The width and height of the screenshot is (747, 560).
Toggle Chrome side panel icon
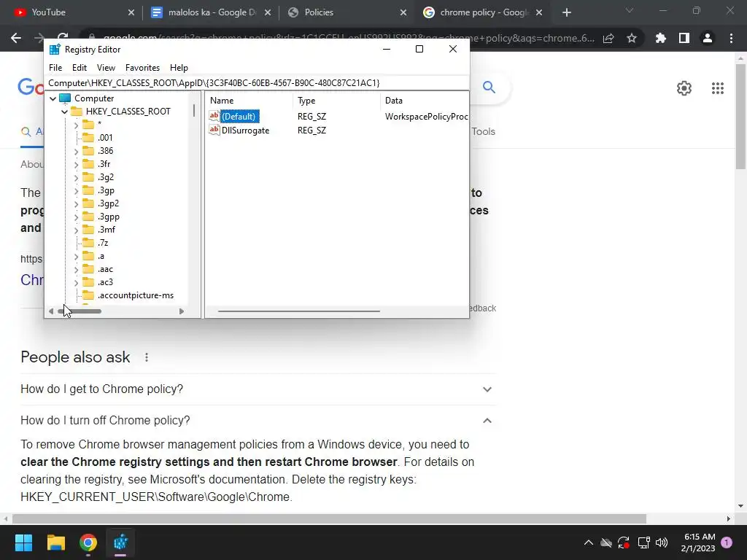click(x=684, y=38)
